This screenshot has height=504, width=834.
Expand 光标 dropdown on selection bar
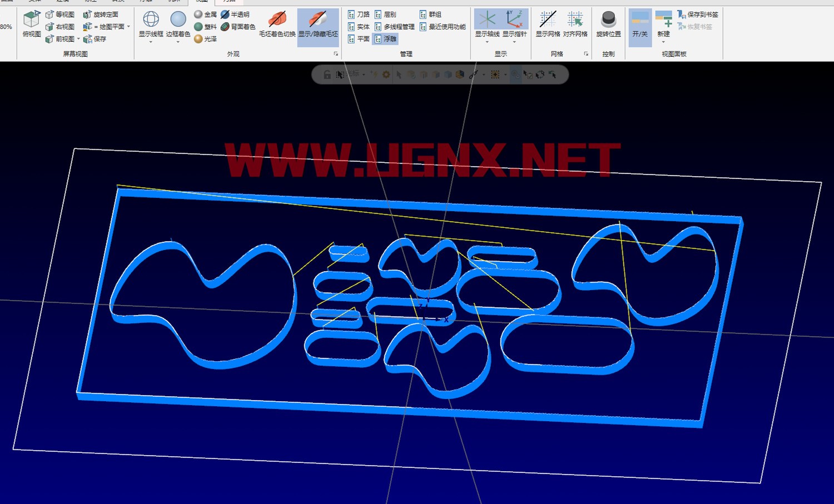tap(364, 74)
